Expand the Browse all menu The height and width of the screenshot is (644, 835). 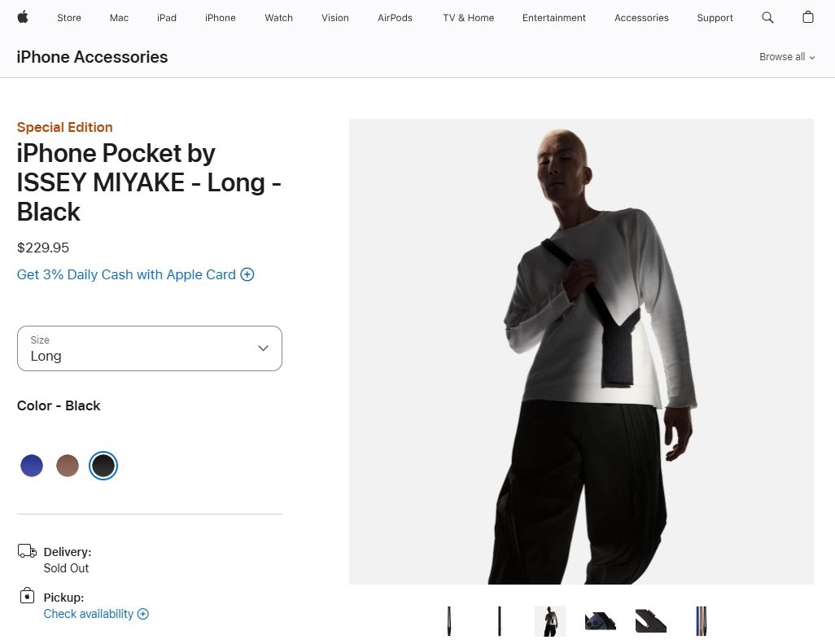[786, 57]
